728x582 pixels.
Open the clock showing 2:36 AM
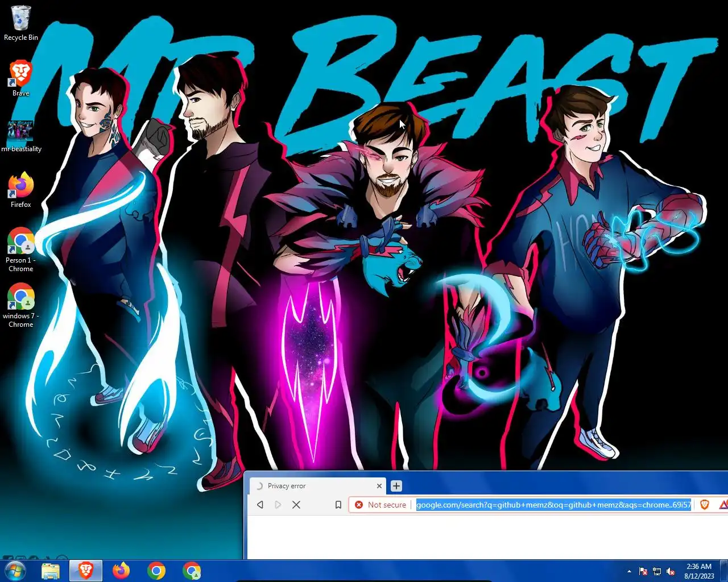pos(699,571)
